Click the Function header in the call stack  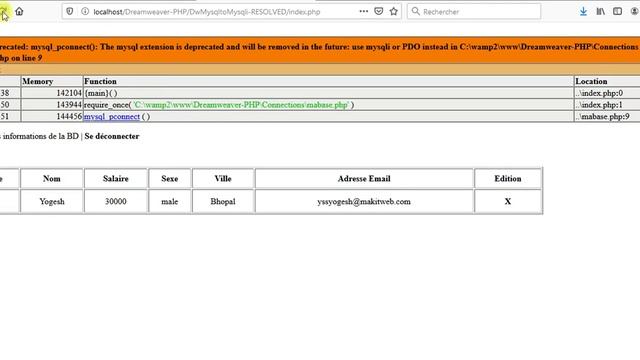[329, 81]
